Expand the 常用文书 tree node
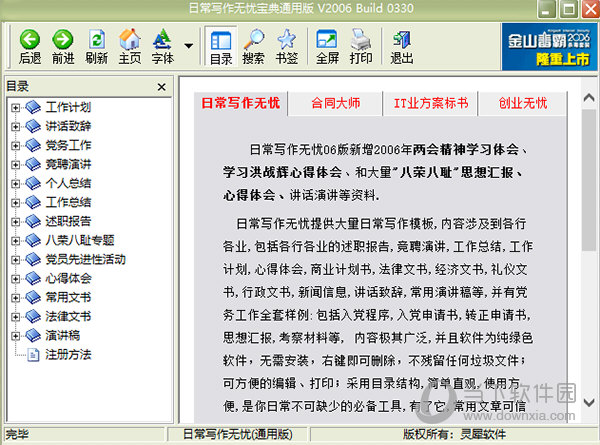Viewport: 600px width, 445px height. 15,298
